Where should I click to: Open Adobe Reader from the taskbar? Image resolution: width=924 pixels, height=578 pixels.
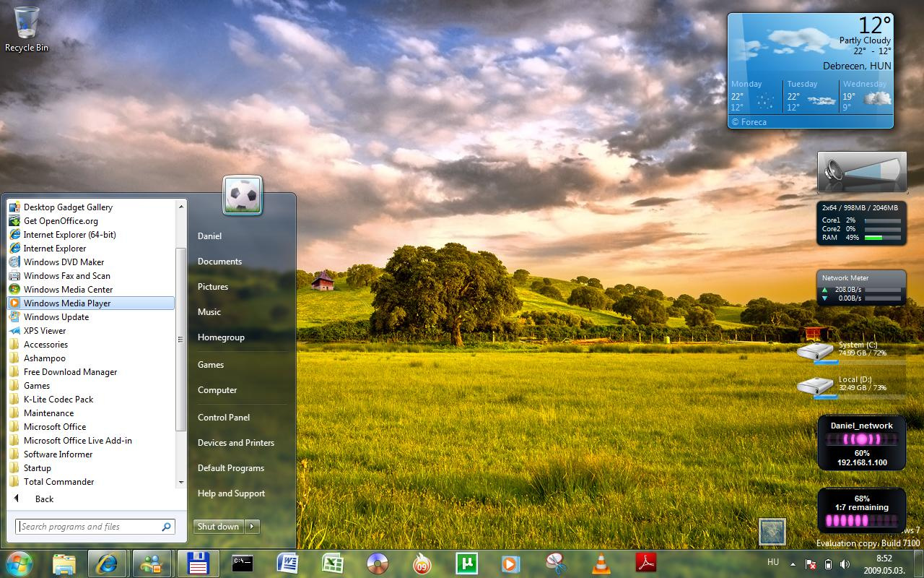click(x=645, y=564)
